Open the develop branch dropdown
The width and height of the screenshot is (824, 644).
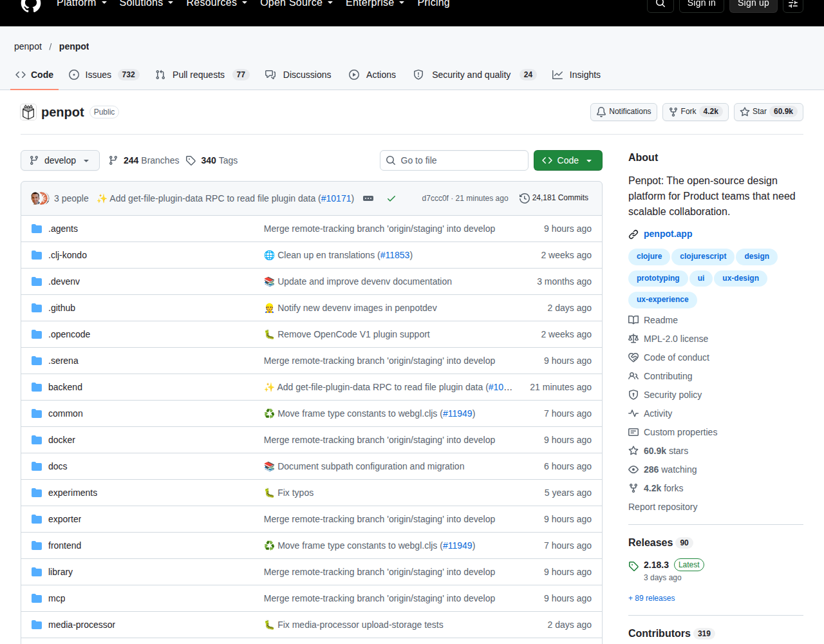tap(60, 160)
